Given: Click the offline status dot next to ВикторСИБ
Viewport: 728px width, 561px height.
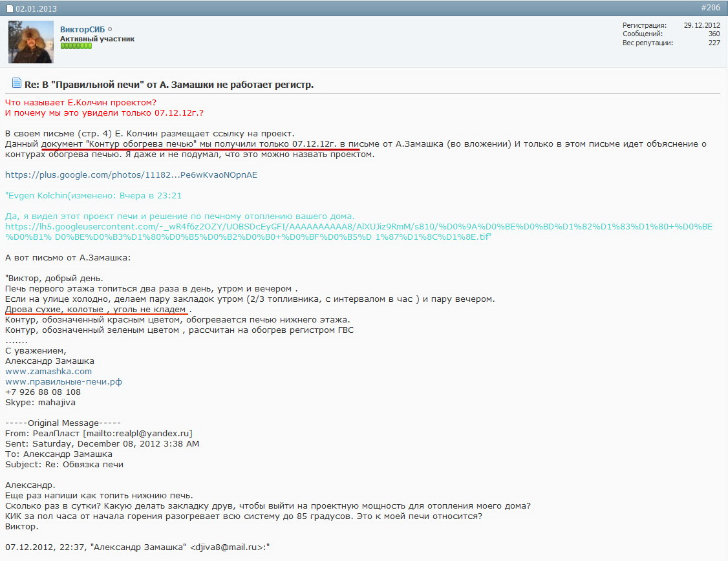Looking at the screenshot, I should [x=110, y=30].
